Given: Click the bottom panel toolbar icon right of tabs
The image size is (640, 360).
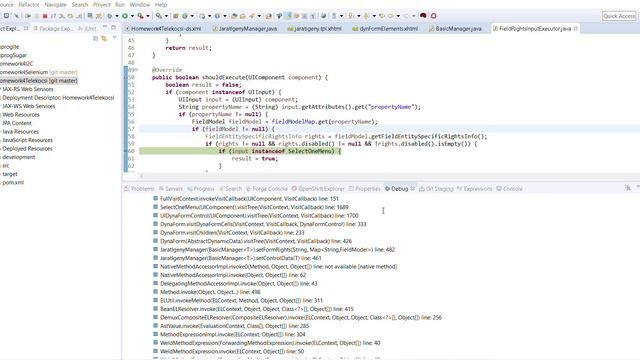Looking at the screenshot, I should (x=628, y=187).
